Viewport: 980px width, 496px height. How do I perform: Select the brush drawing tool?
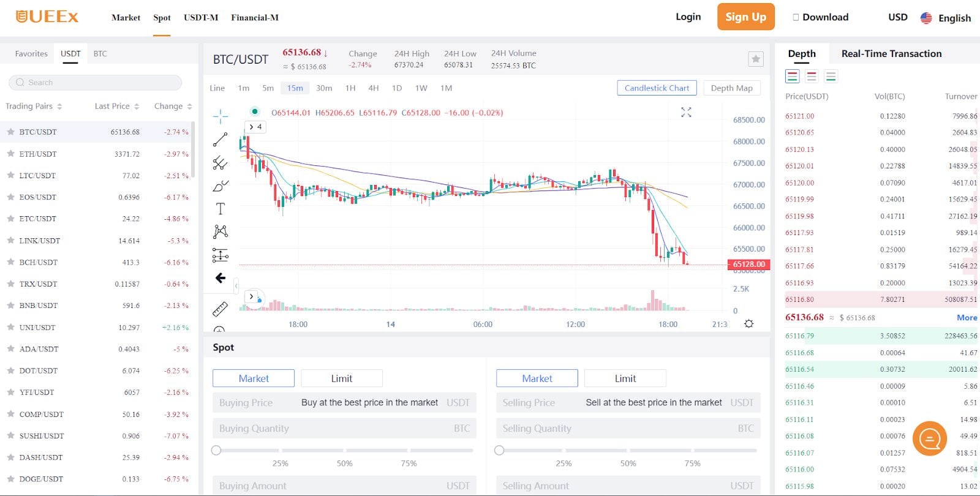pos(221,186)
